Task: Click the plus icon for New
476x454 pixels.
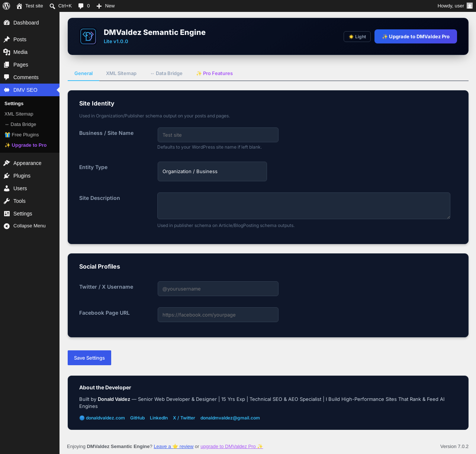Action: click(99, 6)
